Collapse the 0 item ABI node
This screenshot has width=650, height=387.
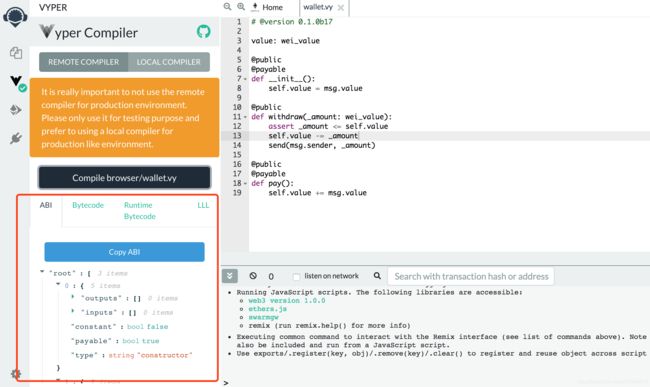coord(58,285)
